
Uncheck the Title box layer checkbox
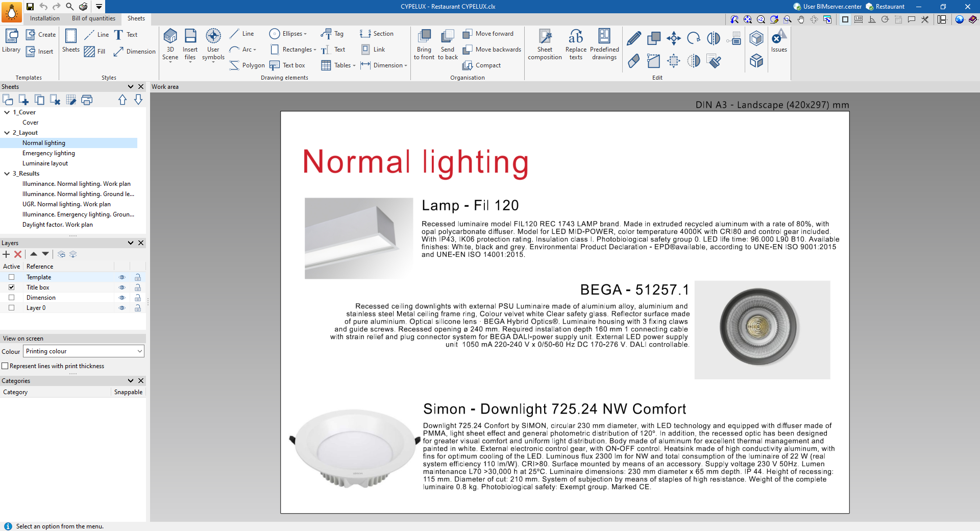point(11,287)
